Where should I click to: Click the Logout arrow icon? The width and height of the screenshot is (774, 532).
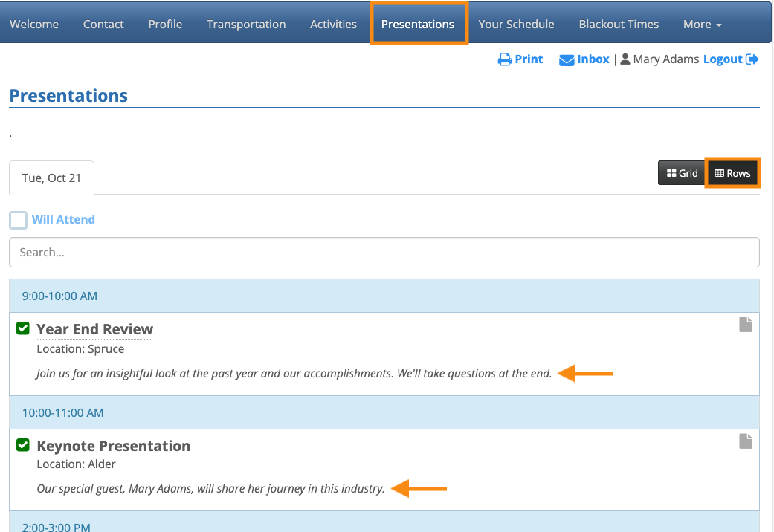[x=752, y=59]
